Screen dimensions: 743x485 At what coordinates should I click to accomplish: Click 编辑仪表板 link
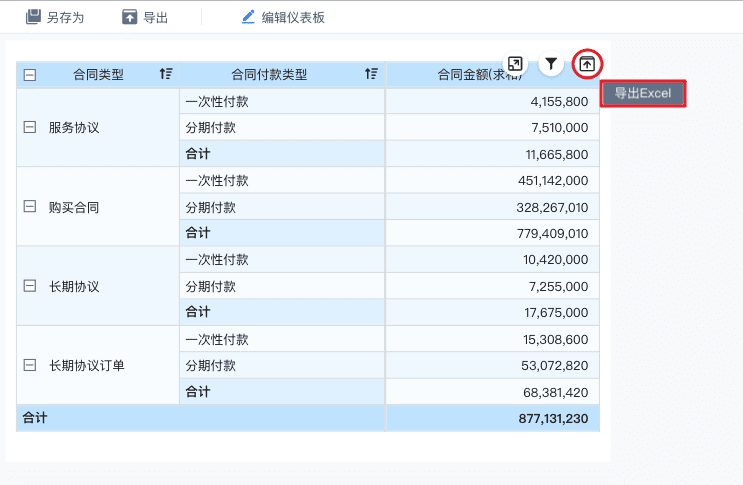pyautogui.click(x=293, y=17)
